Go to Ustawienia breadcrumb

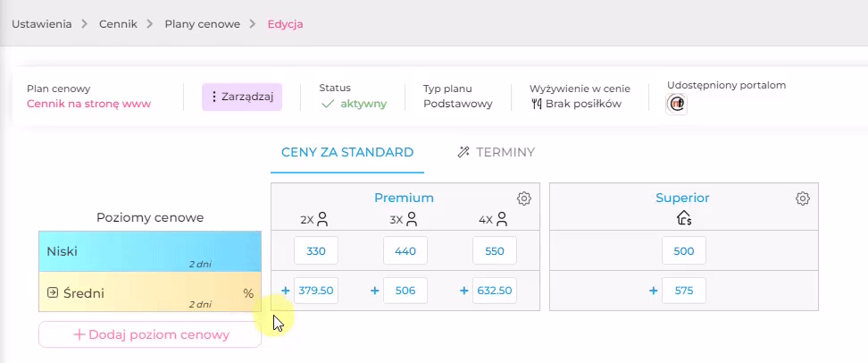pyautogui.click(x=41, y=24)
